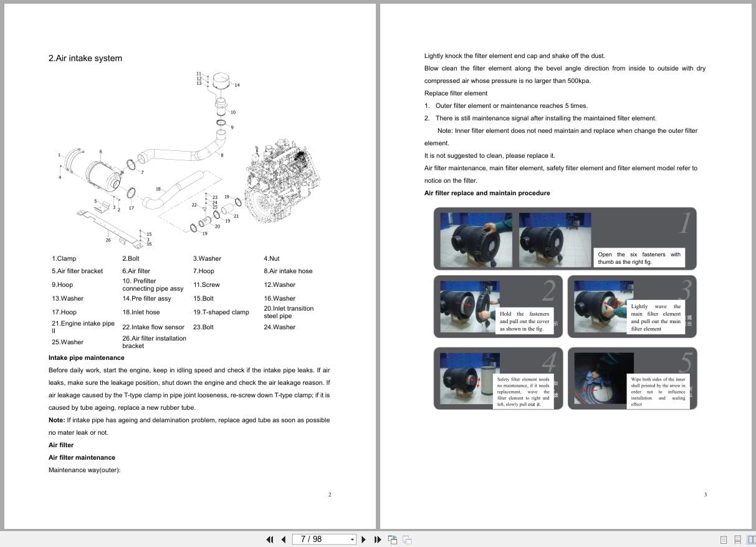
Task: Click '8.Air intake hose' in the parts list
Action: click(288, 271)
